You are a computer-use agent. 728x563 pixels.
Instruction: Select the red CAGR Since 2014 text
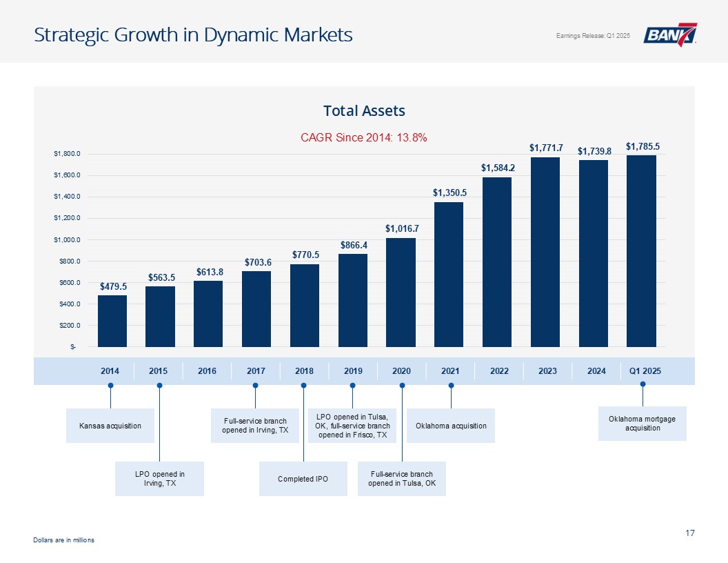tap(364, 137)
